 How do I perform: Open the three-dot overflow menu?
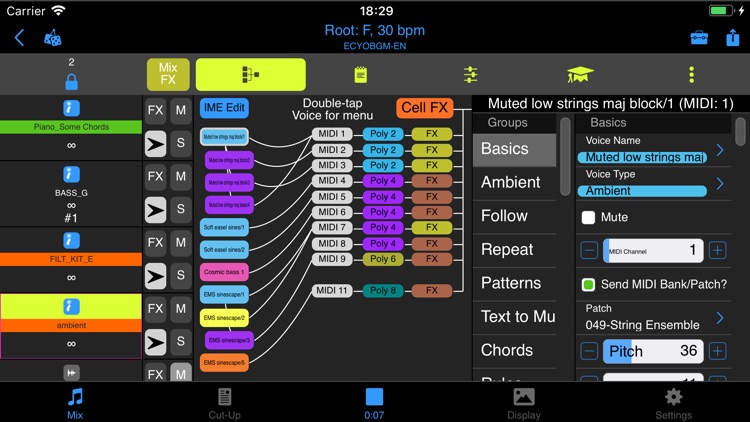pyautogui.click(x=691, y=75)
